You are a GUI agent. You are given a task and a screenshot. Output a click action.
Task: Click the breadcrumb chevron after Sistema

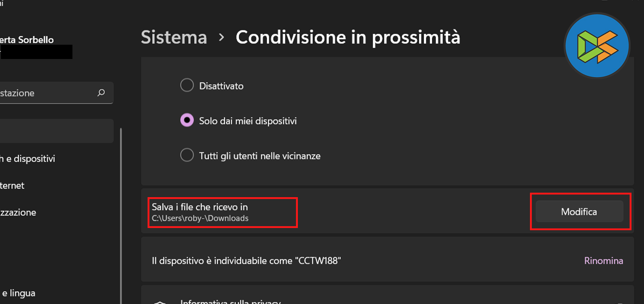(x=221, y=38)
